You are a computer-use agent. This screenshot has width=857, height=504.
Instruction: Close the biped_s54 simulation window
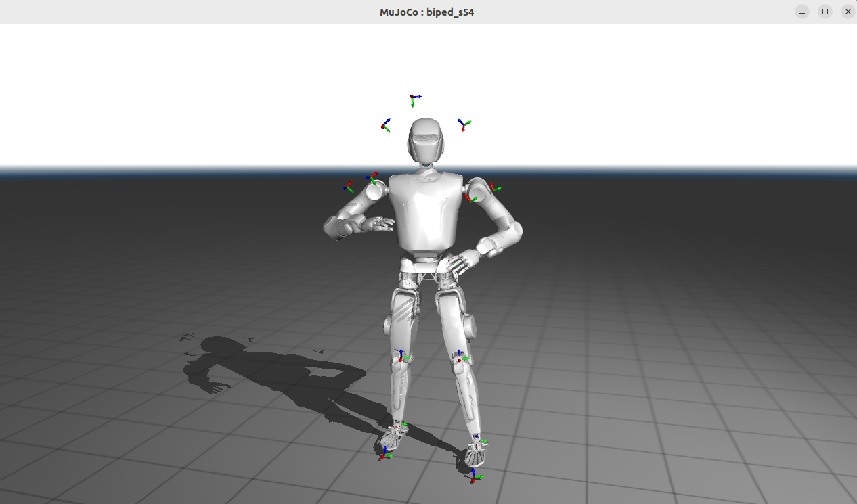(x=848, y=12)
